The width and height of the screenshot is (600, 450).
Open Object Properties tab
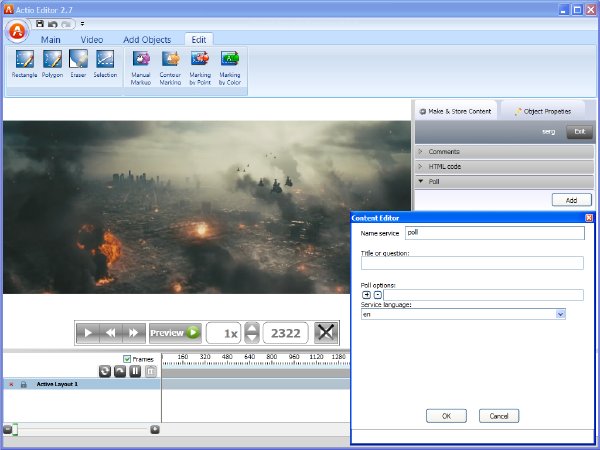pos(543,111)
